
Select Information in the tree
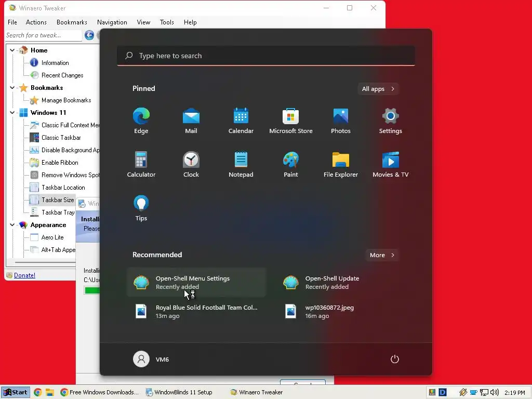pyautogui.click(x=55, y=63)
